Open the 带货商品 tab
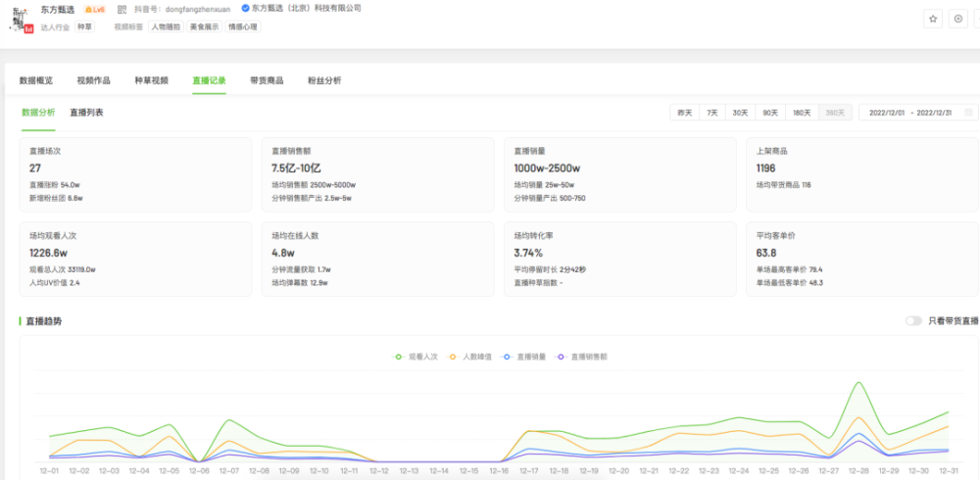Image resolution: width=980 pixels, height=480 pixels. pyautogui.click(x=267, y=80)
